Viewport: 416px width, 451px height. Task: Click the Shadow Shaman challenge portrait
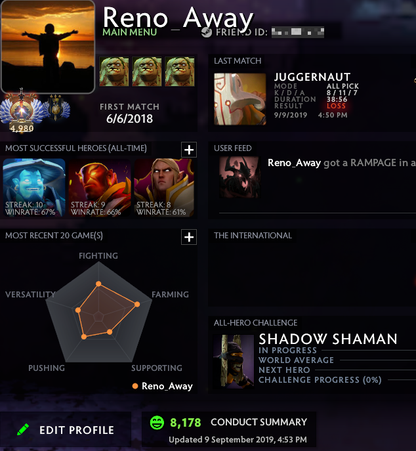click(x=233, y=361)
